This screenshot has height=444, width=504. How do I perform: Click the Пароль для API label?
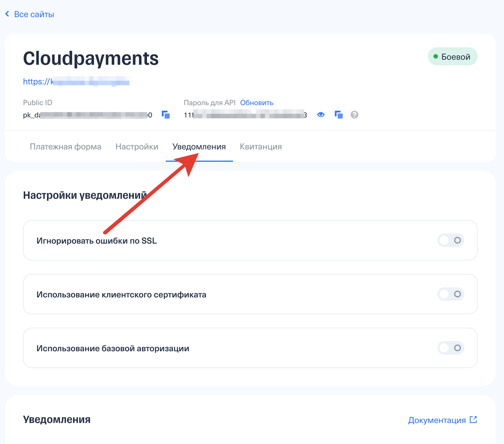[210, 103]
